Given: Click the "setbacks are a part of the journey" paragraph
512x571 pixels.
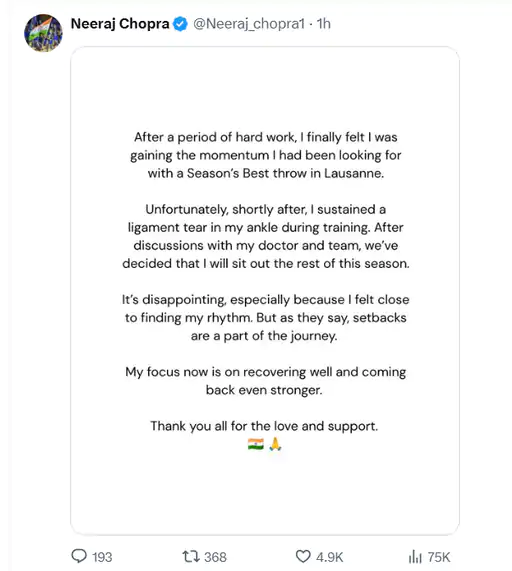Looking at the screenshot, I should (x=265, y=318).
